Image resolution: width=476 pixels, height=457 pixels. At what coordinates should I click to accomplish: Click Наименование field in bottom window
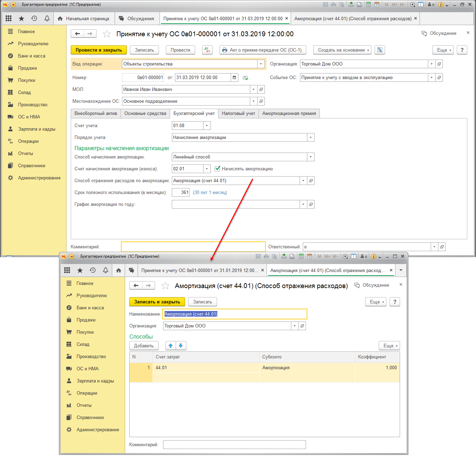(x=235, y=314)
